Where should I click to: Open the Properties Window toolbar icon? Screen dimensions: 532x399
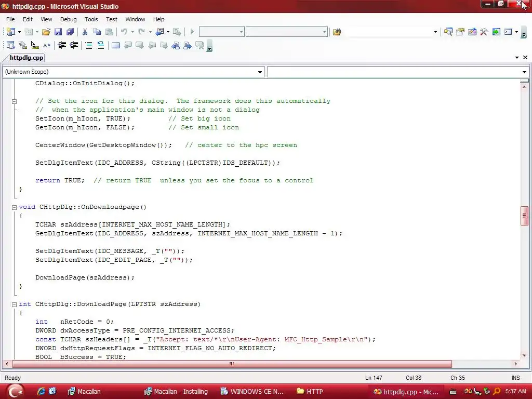tap(460, 32)
